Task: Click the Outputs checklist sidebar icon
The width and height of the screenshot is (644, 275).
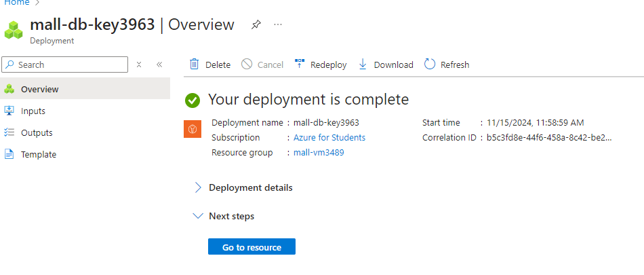Action: pos(9,132)
